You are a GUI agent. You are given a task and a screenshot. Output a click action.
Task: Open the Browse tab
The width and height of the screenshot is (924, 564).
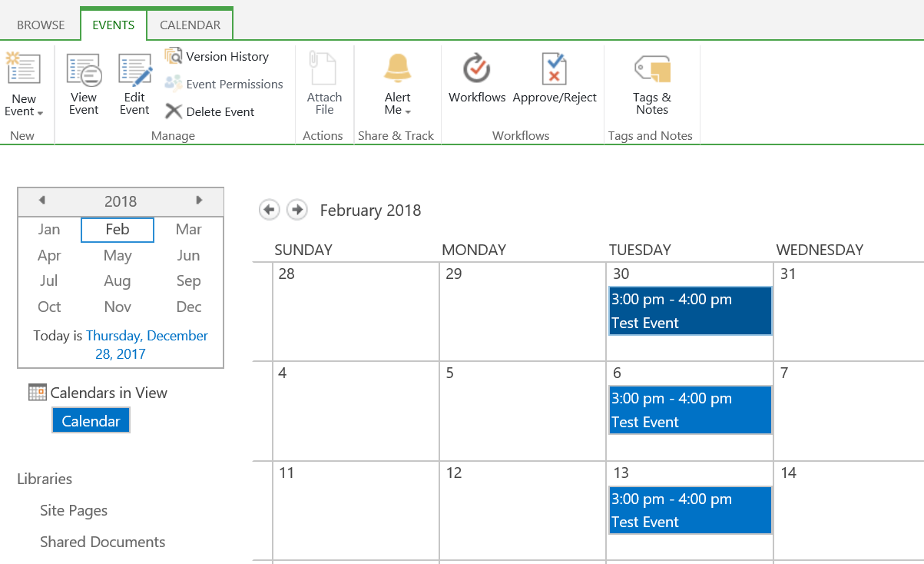click(40, 24)
